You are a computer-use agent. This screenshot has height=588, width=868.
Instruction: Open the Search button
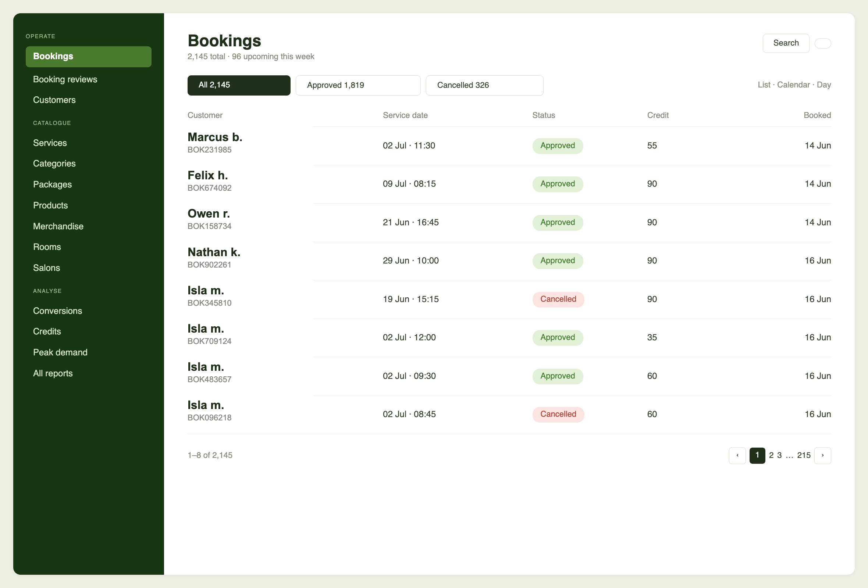[x=786, y=43]
